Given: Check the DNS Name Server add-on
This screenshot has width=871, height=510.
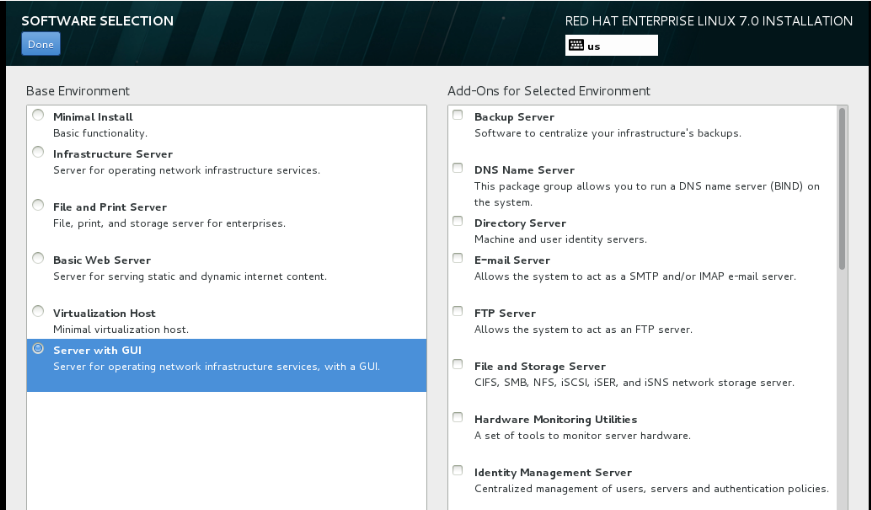Looking at the screenshot, I should click(x=458, y=168).
